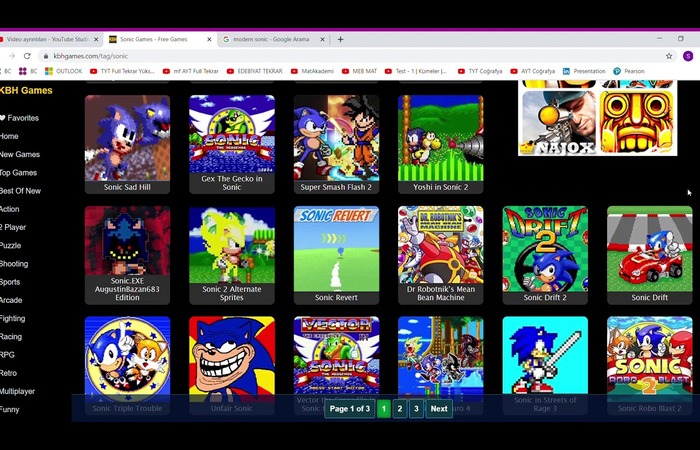Open the Test - 1 Kümeler bookmark
The width and height of the screenshot is (700, 450).
point(416,71)
